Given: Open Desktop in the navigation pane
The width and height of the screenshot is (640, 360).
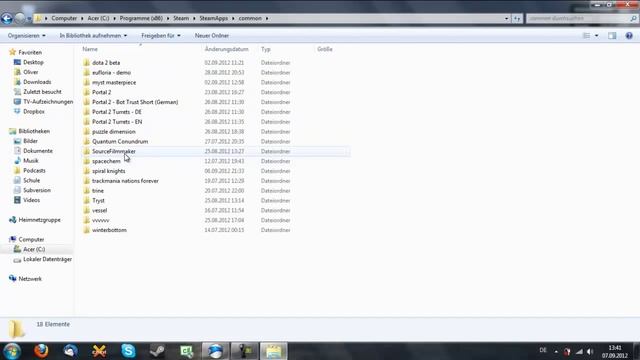Looking at the screenshot, I should pyautogui.click(x=33, y=62).
